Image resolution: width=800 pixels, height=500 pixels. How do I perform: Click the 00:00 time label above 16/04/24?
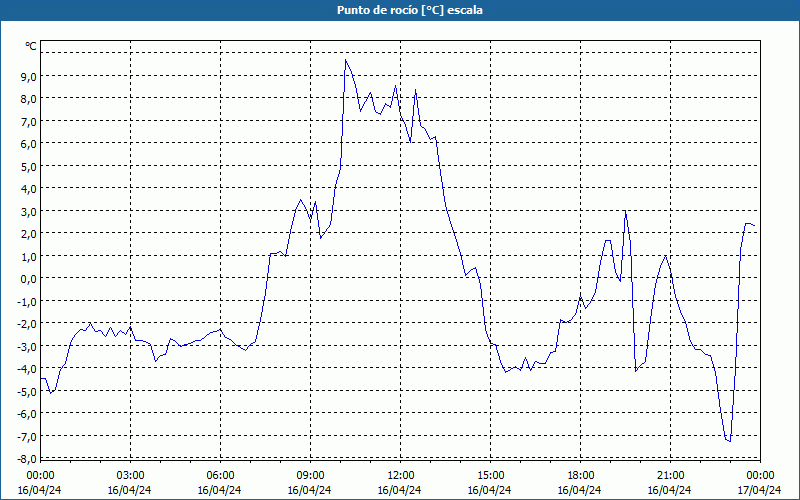40,476
